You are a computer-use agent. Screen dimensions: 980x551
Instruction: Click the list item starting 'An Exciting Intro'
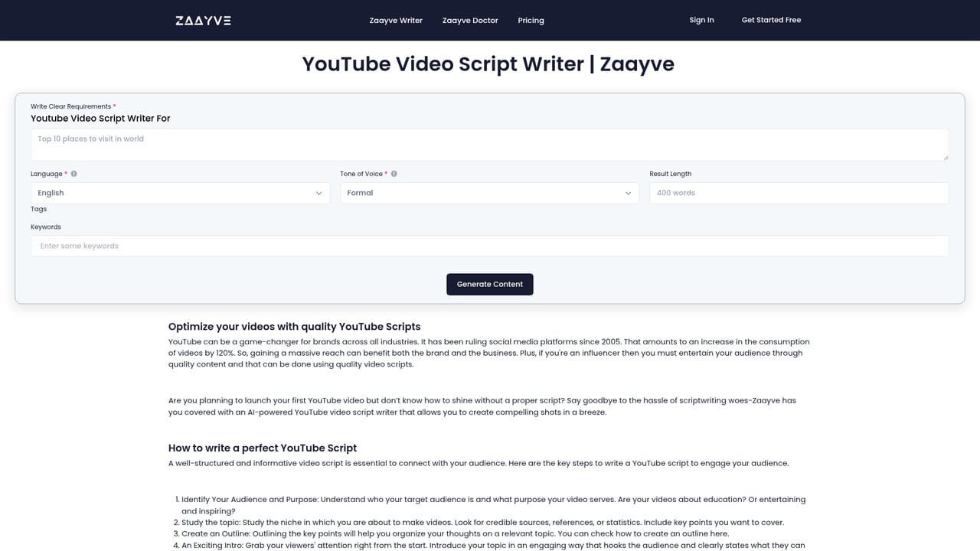click(x=493, y=546)
